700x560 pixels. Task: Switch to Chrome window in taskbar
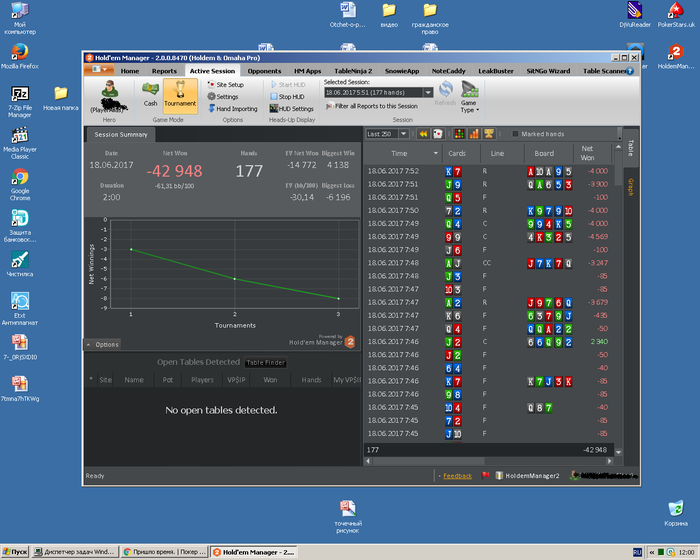point(164,552)
